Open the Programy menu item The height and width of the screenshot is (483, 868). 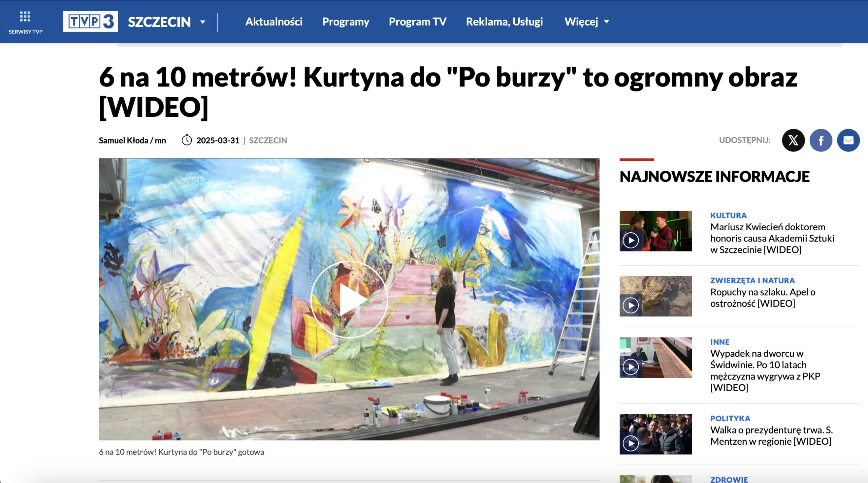346,22
